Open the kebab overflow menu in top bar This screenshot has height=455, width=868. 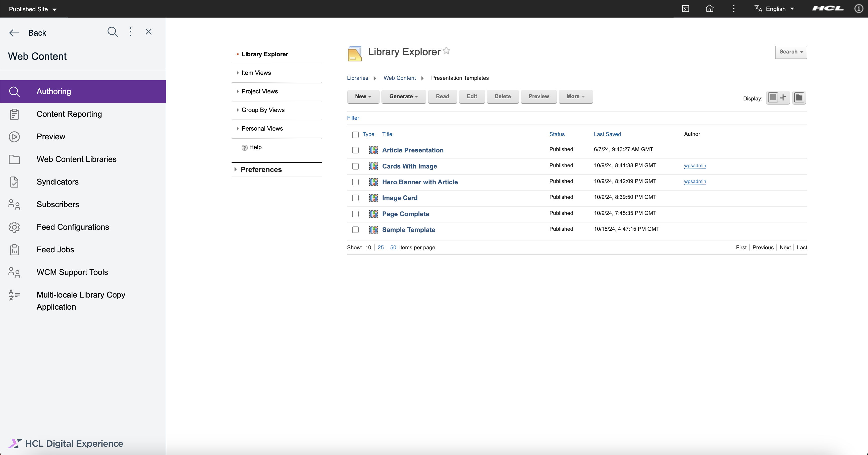coord(734,9)
